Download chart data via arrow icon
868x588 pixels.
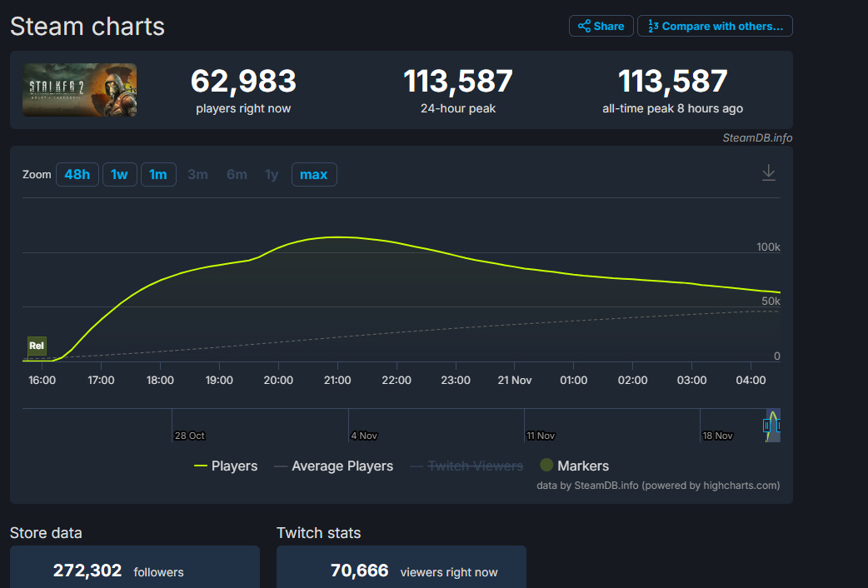click(x=768, y=172)
